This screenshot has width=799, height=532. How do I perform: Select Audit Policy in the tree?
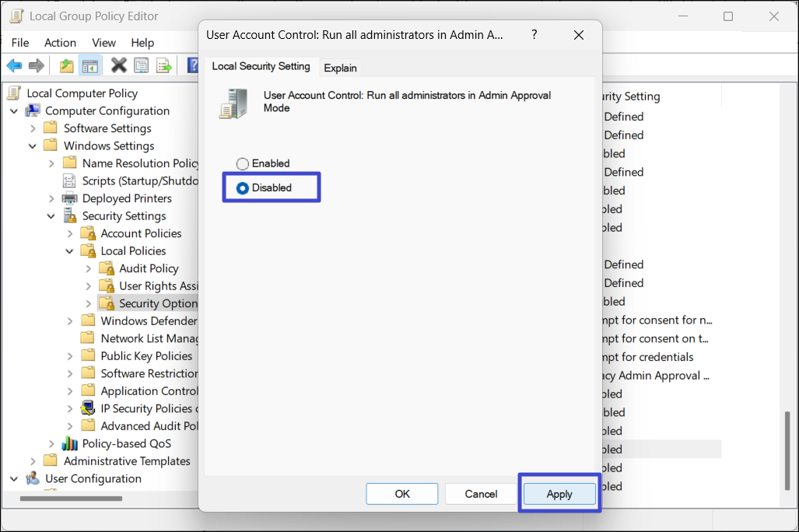pos(149,268)
